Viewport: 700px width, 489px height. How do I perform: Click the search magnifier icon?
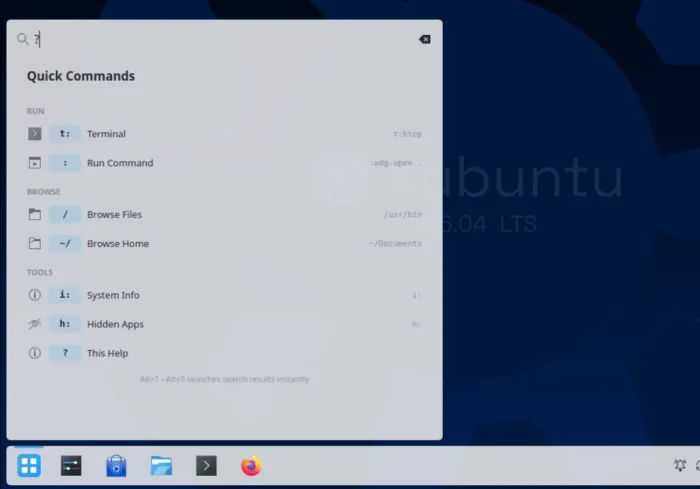(22, 39)
